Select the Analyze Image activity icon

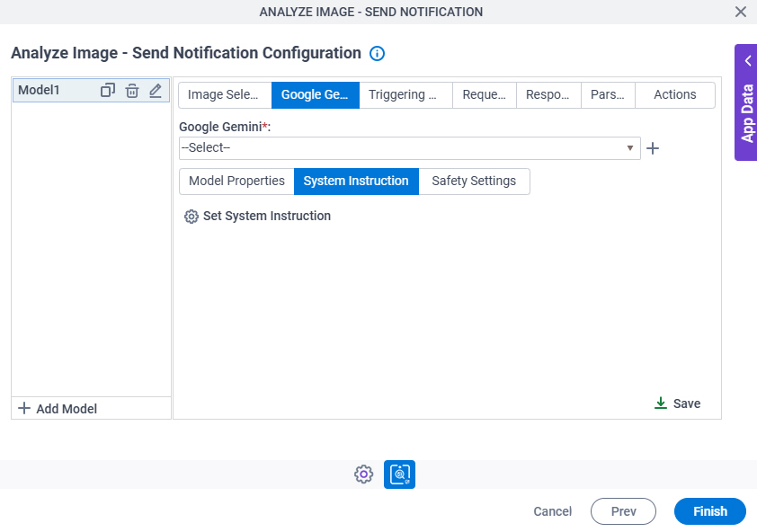[399, 474]
